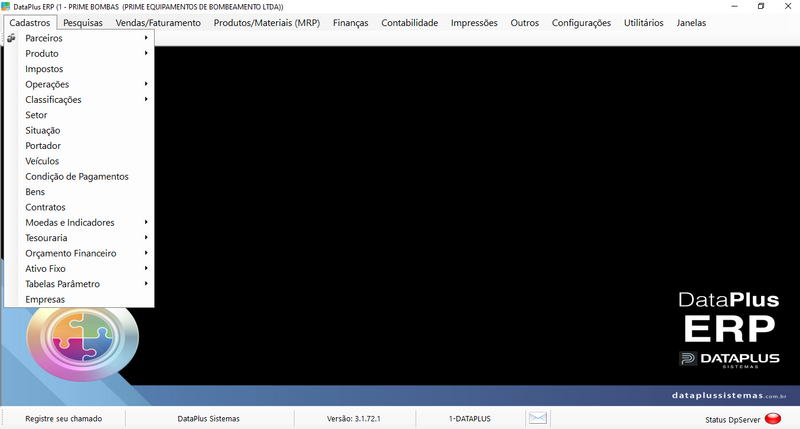
Task: Select the Bens menu entry
Action: pyautogui.click(x=79, y=192)
